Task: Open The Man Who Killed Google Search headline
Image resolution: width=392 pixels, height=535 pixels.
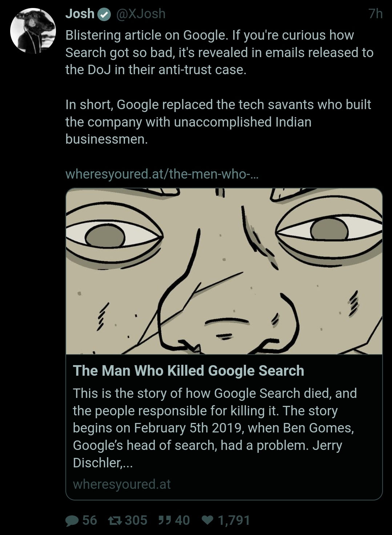Action: tap(189, 371)
